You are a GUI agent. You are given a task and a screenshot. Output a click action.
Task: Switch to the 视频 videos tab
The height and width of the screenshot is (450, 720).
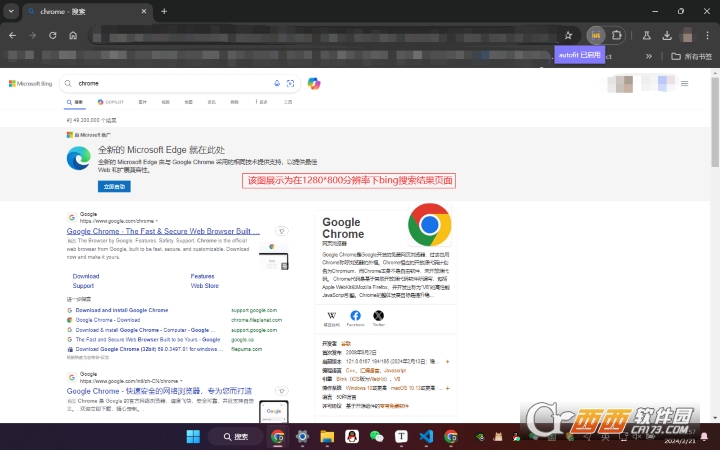[166, 102]
